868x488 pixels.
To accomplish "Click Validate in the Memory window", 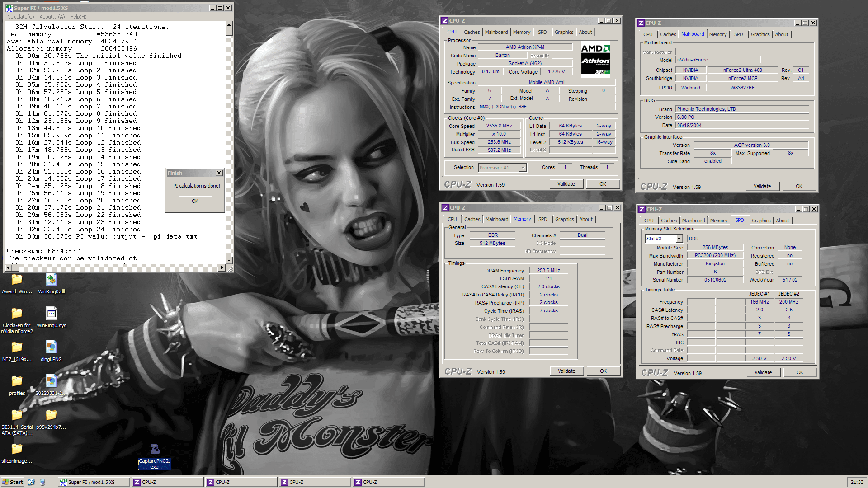I will point(566,371).
